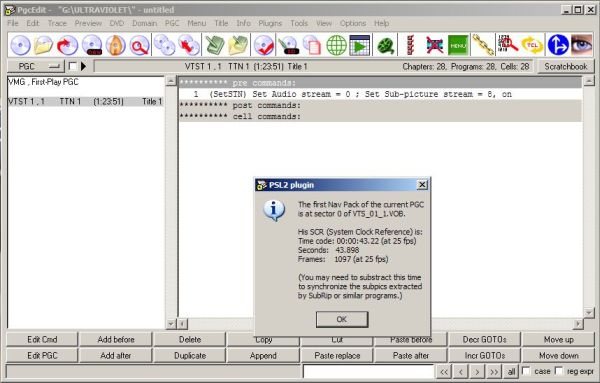Click the Delete button
The width and height of the screenshot is (600, 383).
coord(190,339)
